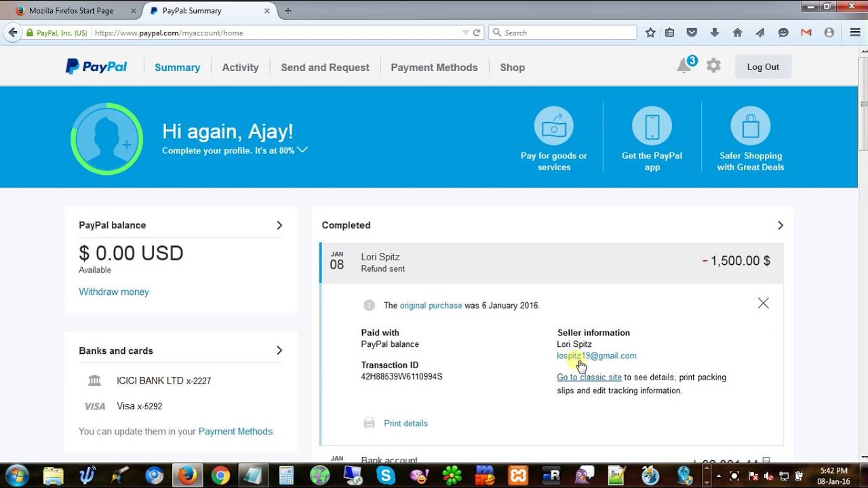Close the expanded transaction details with X

(764, 303)
